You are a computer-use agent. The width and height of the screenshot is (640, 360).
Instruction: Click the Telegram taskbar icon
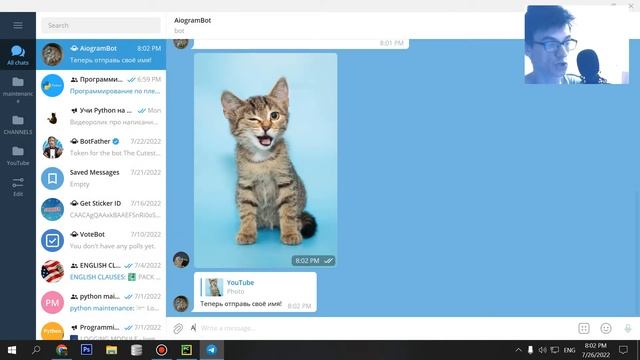click(x=211, y=350)
